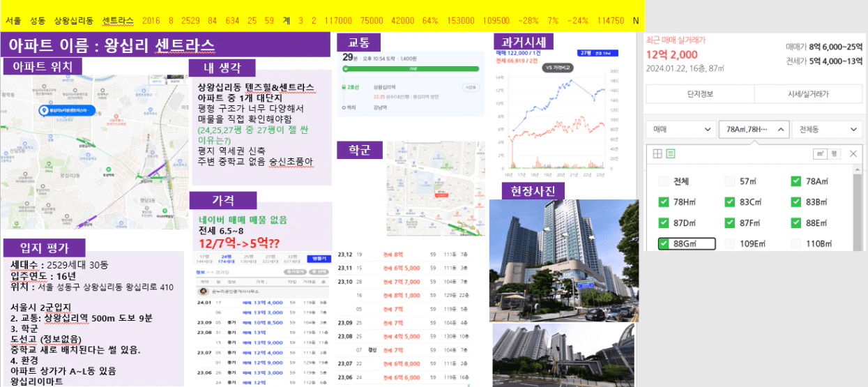Select the 과거시세 section label
The image size is (868, 387).
524,42
